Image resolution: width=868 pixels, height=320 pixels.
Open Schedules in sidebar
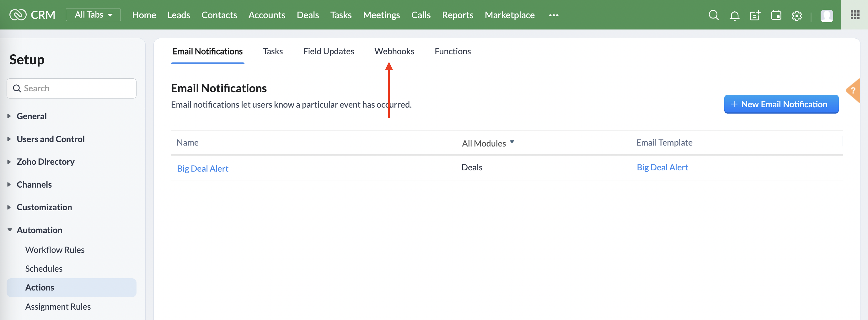(x=44, y=269)
